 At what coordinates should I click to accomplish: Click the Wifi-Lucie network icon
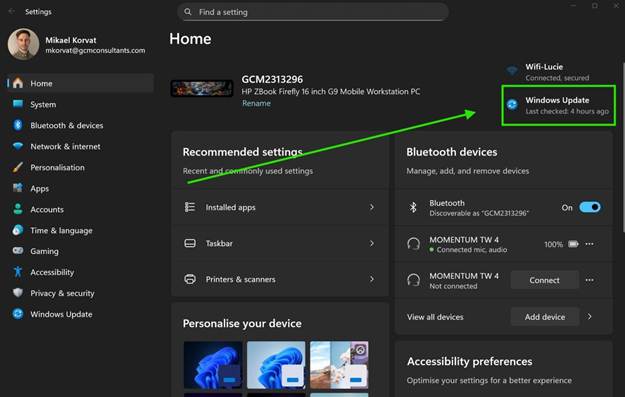coord(512,71)
